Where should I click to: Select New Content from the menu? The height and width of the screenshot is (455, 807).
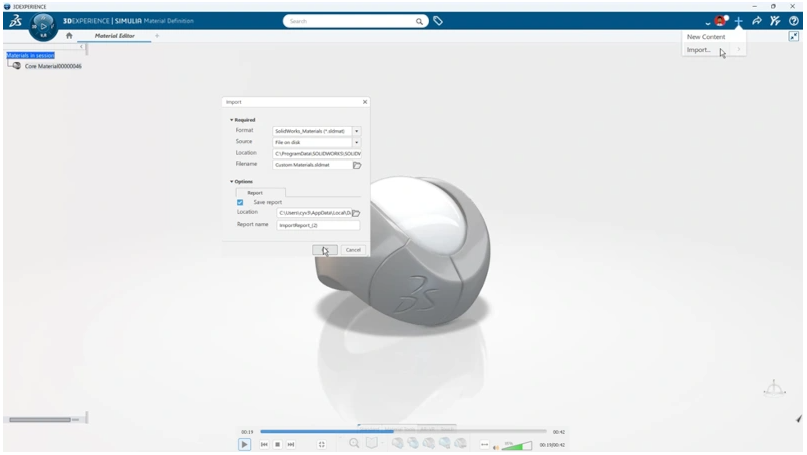click(x=706, y=37)
